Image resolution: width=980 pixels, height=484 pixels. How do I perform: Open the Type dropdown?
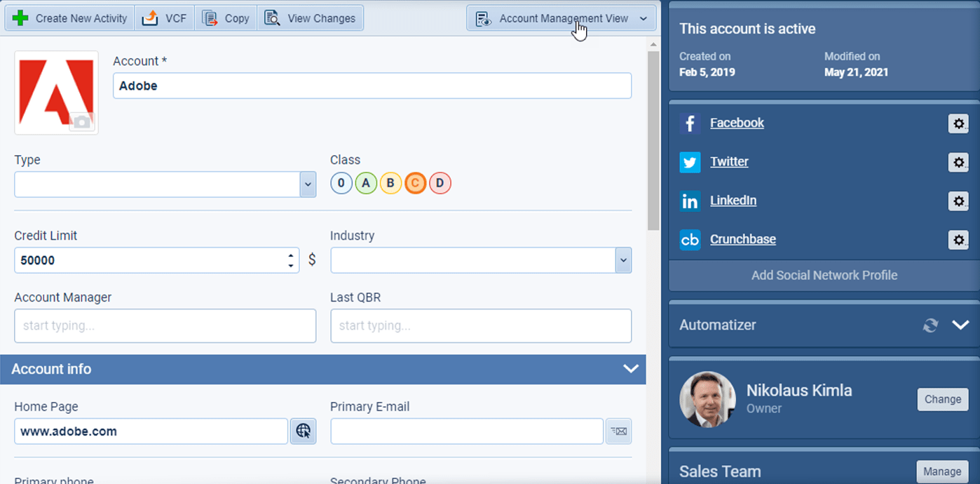pyautogui.click(x=307, y=184)
